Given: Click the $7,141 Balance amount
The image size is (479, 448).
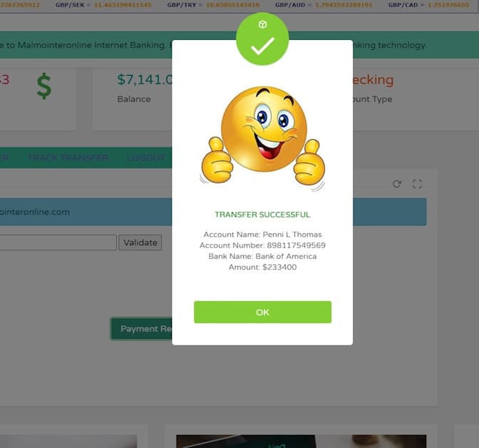Looking at the screenshot, I should point(145,79).
